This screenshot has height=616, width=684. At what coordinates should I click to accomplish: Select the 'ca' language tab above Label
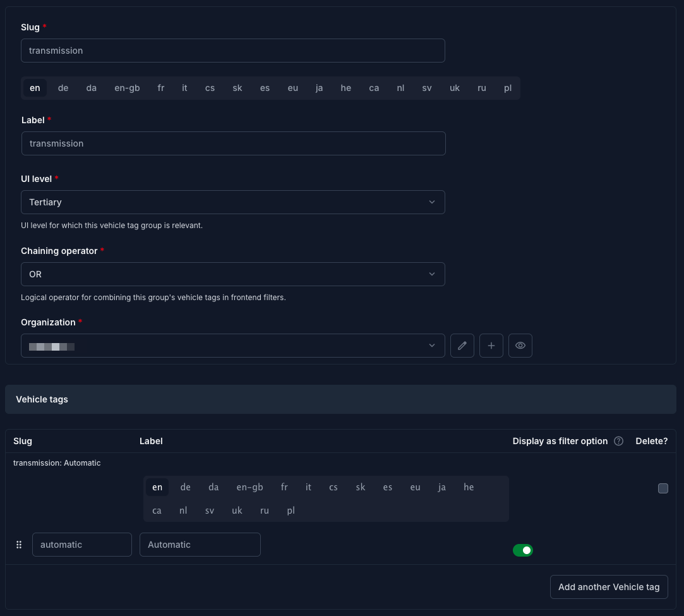(x=374, y=88)
